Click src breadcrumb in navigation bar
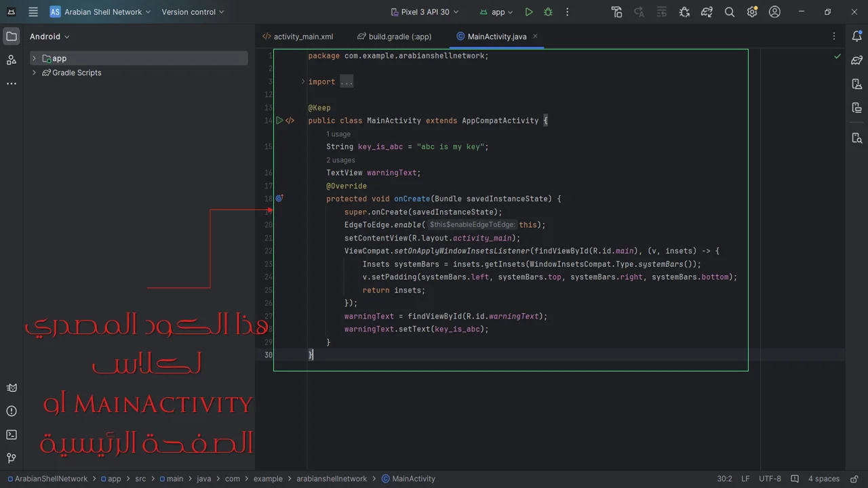The height and width of the screenshot is (488, 868). pyautogui.click(x=140, y=479)
